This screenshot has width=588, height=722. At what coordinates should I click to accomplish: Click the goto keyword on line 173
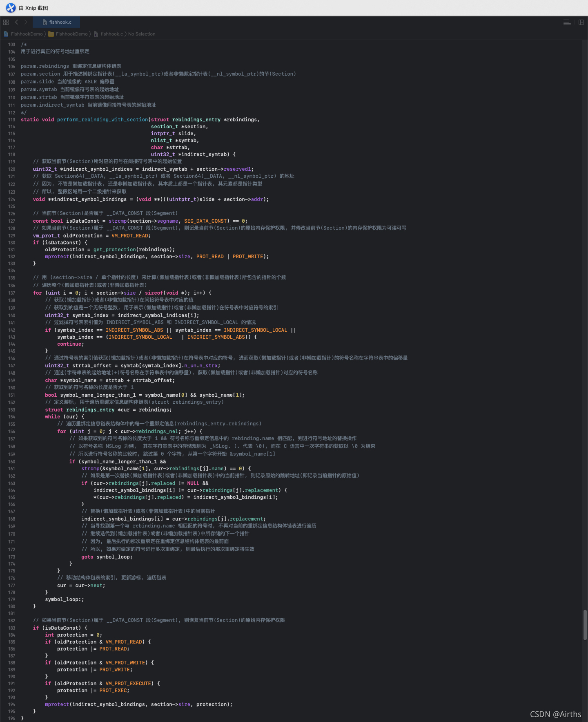click(87, 557)
